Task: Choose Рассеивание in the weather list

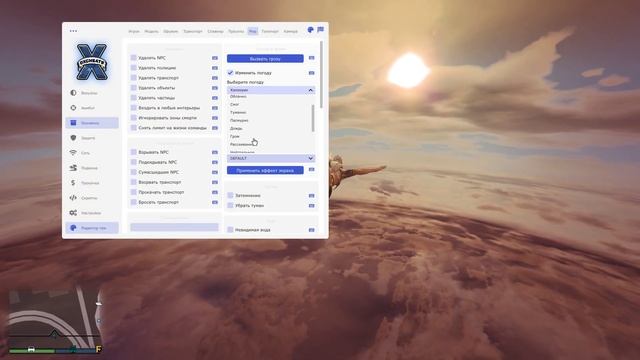Action: [241, 144]
